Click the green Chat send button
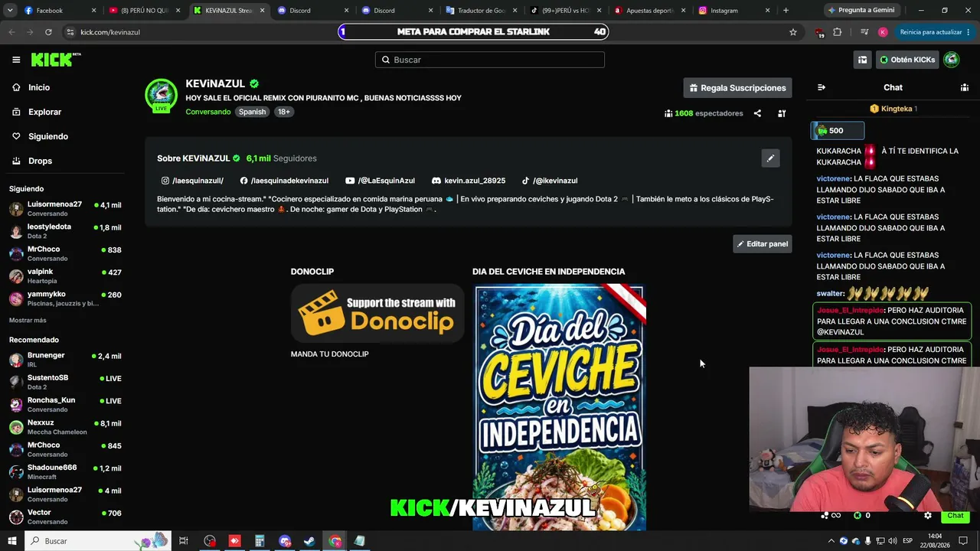 click(955, 516)
